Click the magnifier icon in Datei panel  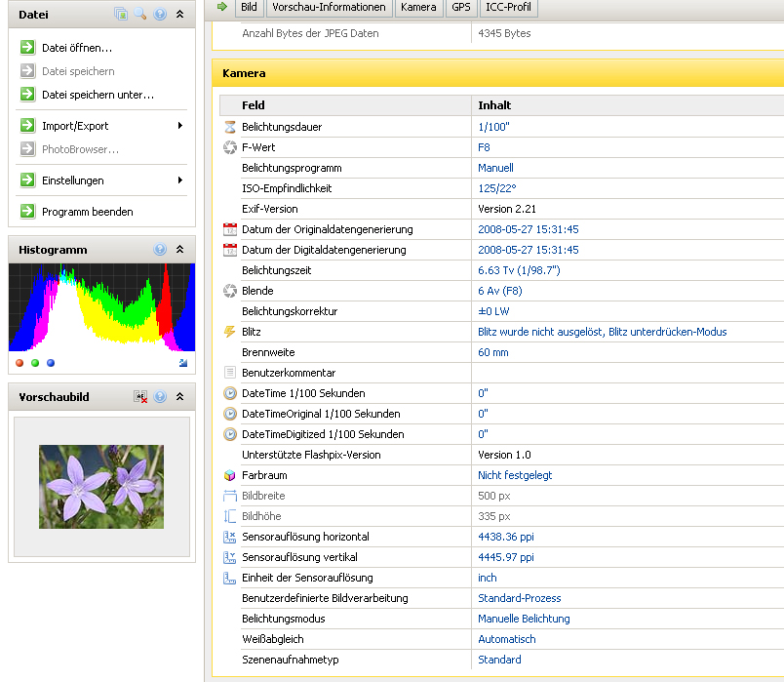coord(140,15)
